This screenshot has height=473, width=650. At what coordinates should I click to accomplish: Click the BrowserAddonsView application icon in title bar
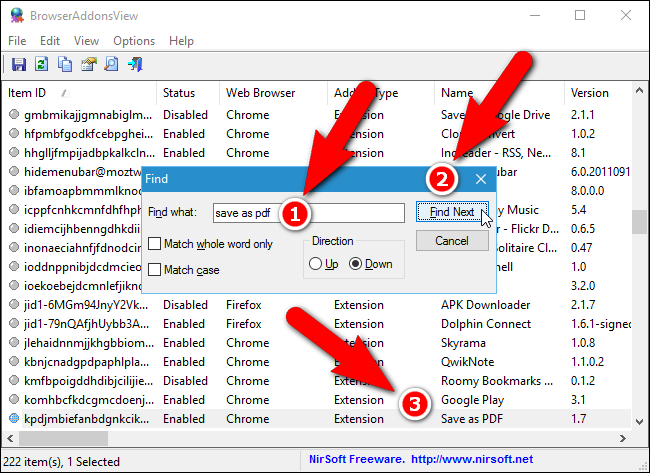click(x=17, y=15)
